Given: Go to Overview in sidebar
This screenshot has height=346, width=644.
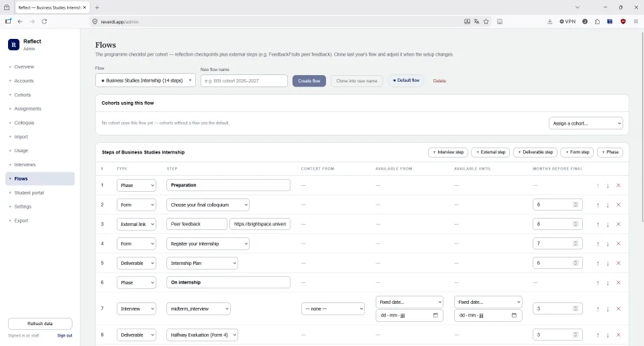Looking at the screenshot, I should 24,66.
